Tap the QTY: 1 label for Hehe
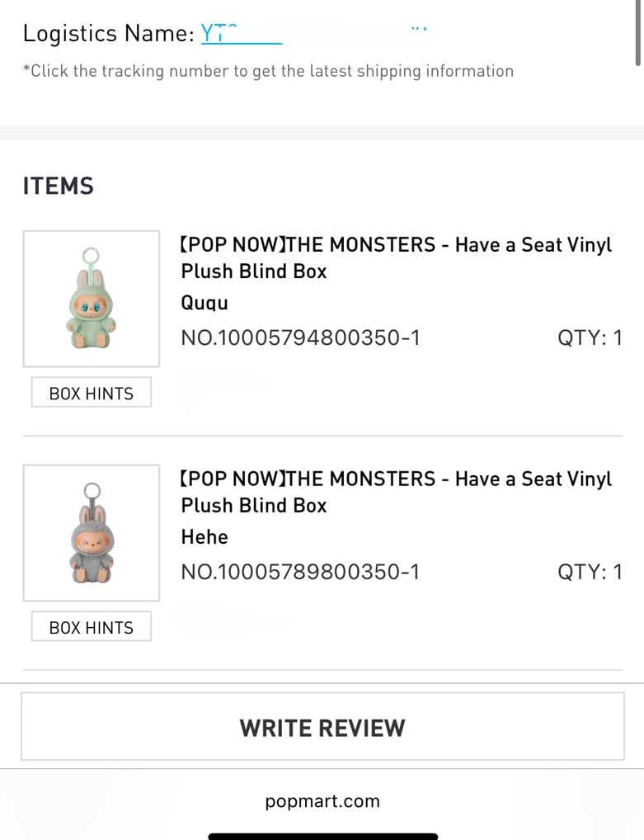The height and width of the screenshot is (840, 644). [x=590, y=572]
